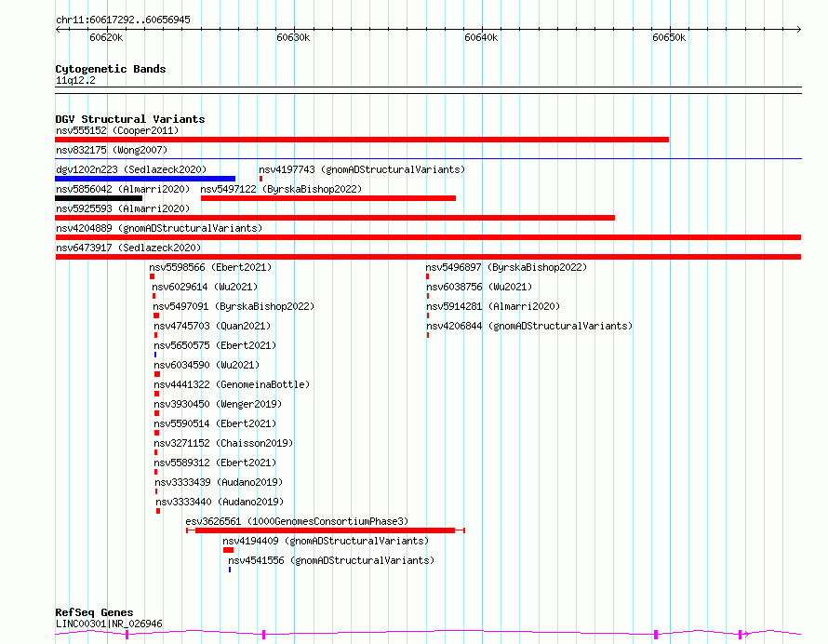Viewport: 828px width, 644px height.
Task: Click nsv5650575 (Ebert2021) variant label
Action: click(215, 345)
